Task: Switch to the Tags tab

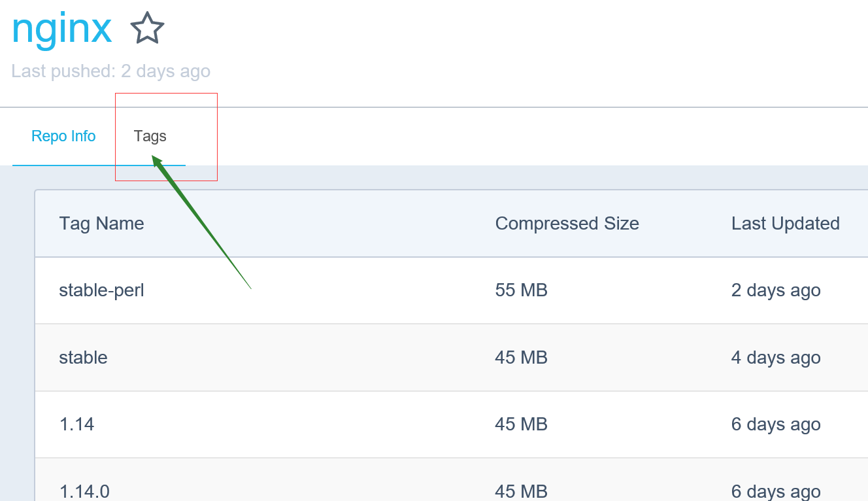Action: (x=150, y=136)
